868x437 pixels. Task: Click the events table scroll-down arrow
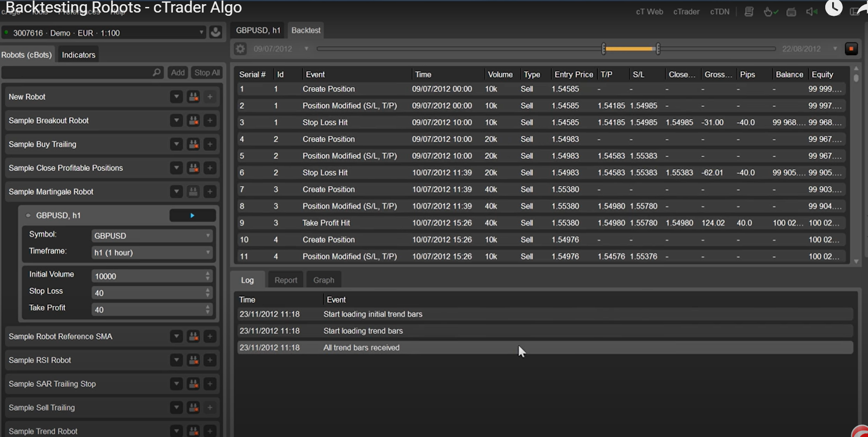pyautogui.click(x=856, y=261)
